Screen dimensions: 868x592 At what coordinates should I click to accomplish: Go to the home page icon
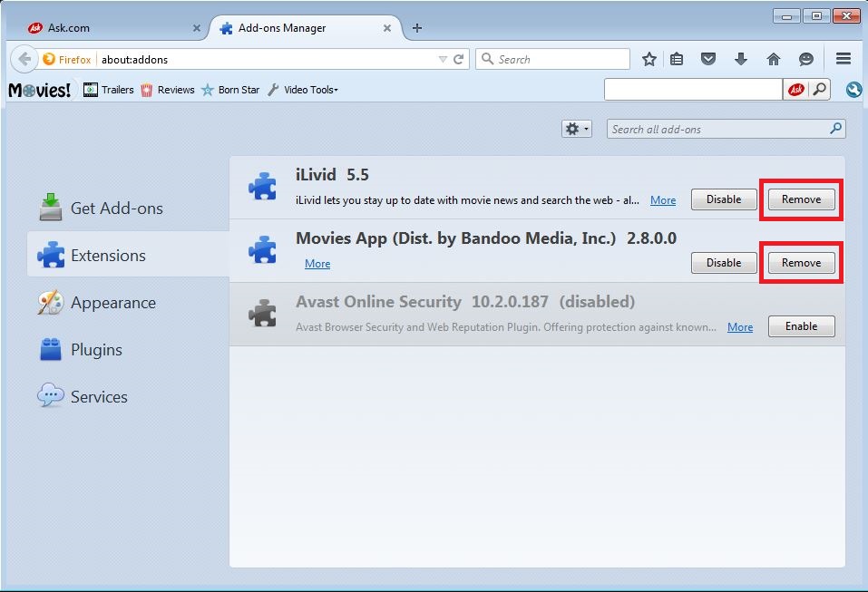[x=774, y=59]
